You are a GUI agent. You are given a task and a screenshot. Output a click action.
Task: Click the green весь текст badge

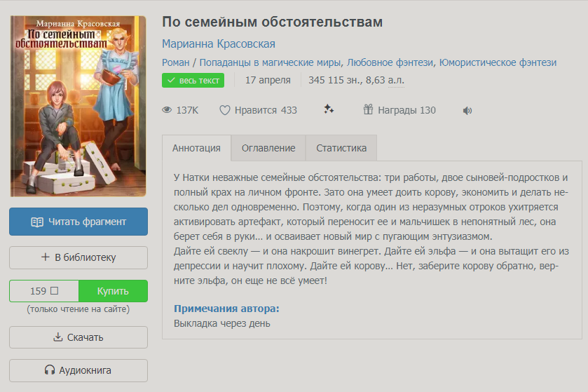click(193, 80)
